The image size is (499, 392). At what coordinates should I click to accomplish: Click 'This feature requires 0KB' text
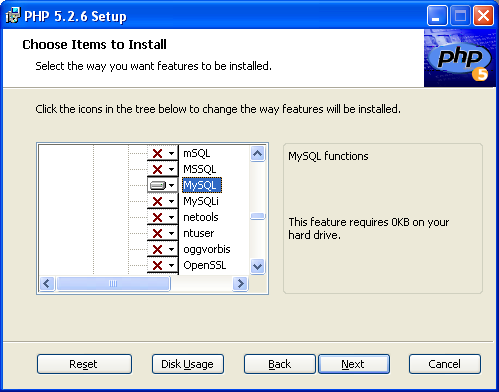coord(369,229)
